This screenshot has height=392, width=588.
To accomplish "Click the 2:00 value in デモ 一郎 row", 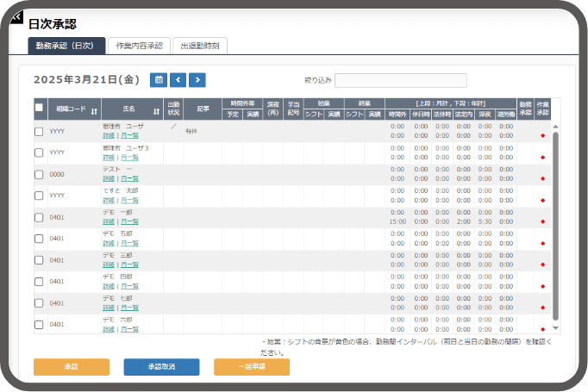I will (464, 222).
